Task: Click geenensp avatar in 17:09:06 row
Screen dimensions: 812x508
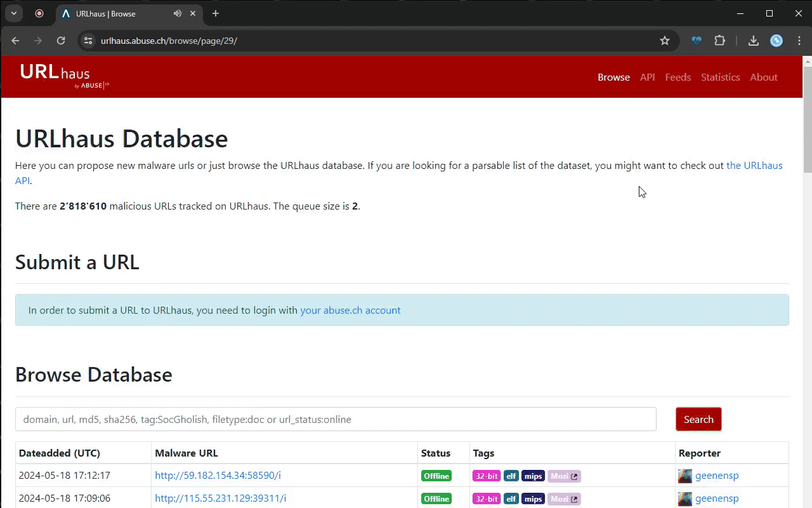Action: click(x=685, y=498)
